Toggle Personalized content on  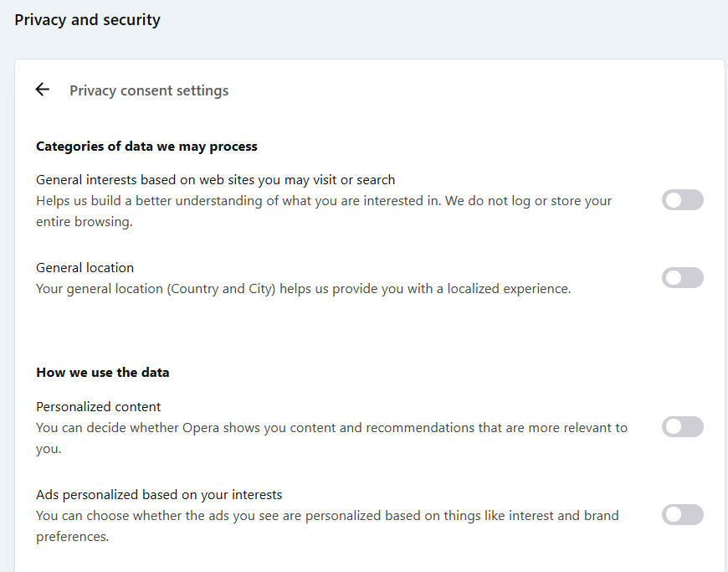pos(683,427)
